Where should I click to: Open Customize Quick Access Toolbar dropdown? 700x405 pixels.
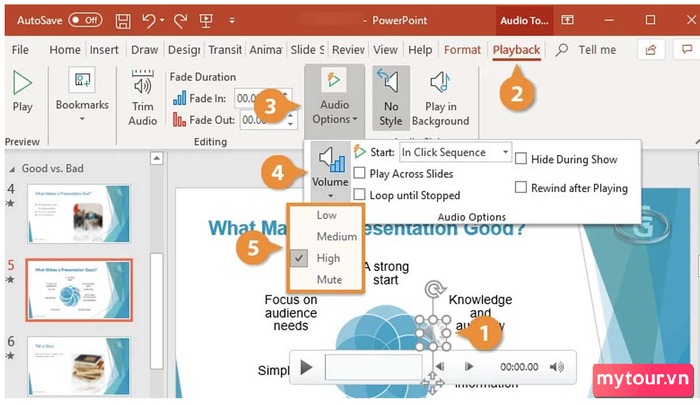click(232, 21)
